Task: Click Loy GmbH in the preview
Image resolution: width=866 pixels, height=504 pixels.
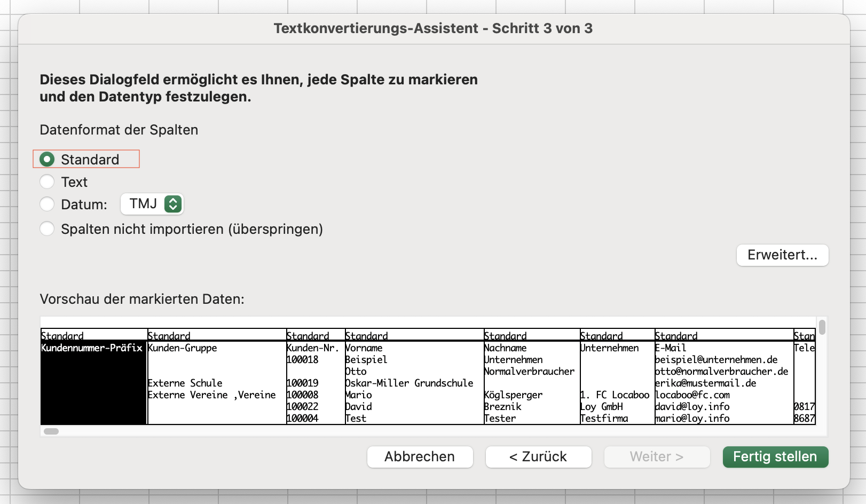Action: coord(602,407)
